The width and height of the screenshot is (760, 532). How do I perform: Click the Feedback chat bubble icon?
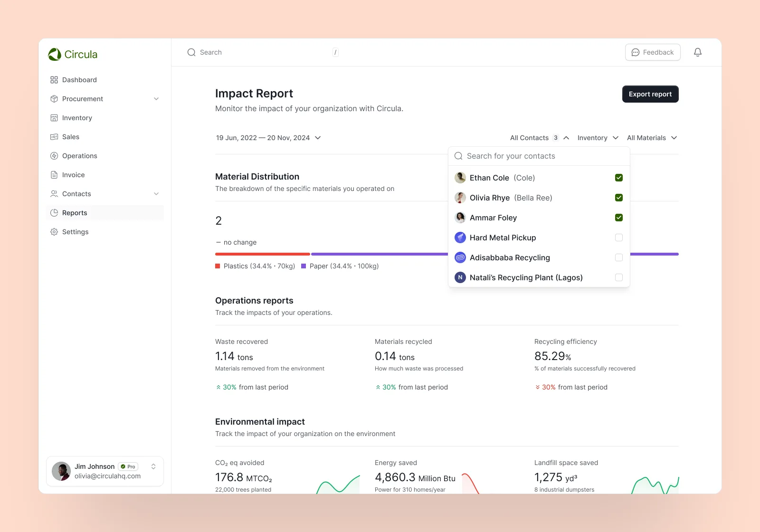(x=636, y=52)
